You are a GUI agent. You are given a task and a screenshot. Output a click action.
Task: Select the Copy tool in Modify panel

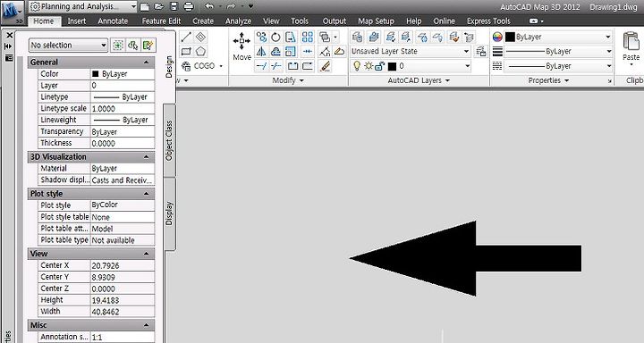pos(261,38)
